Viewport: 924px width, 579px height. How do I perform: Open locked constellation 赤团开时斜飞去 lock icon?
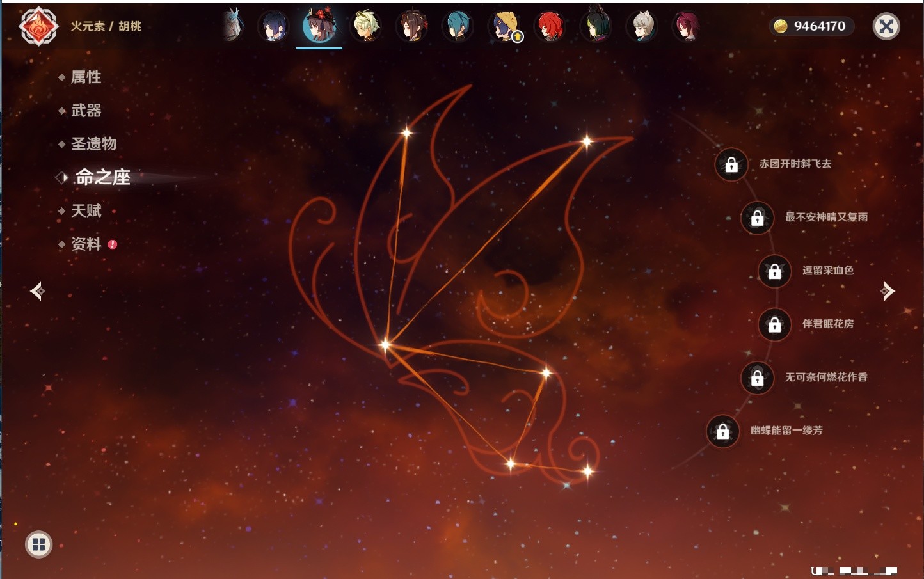coord(731,165)
